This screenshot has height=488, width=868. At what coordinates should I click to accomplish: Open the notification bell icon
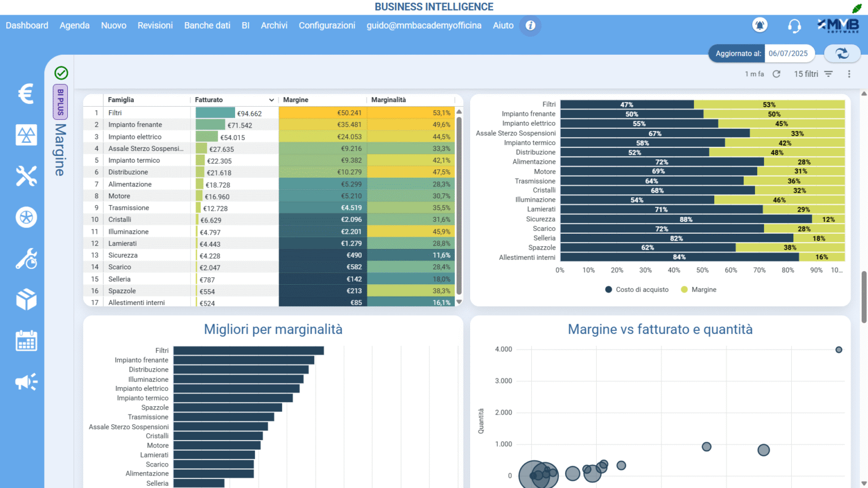coord(759,25)
